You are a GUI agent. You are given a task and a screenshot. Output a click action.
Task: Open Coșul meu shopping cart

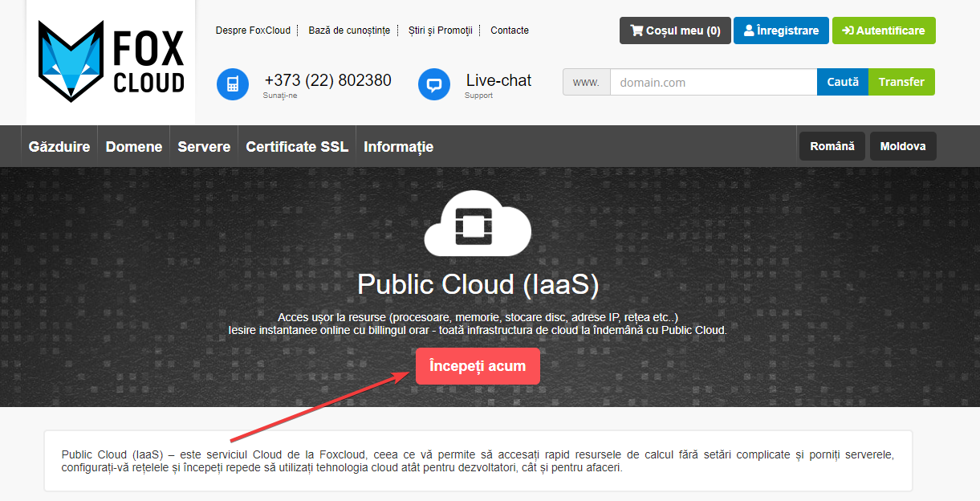675,31
